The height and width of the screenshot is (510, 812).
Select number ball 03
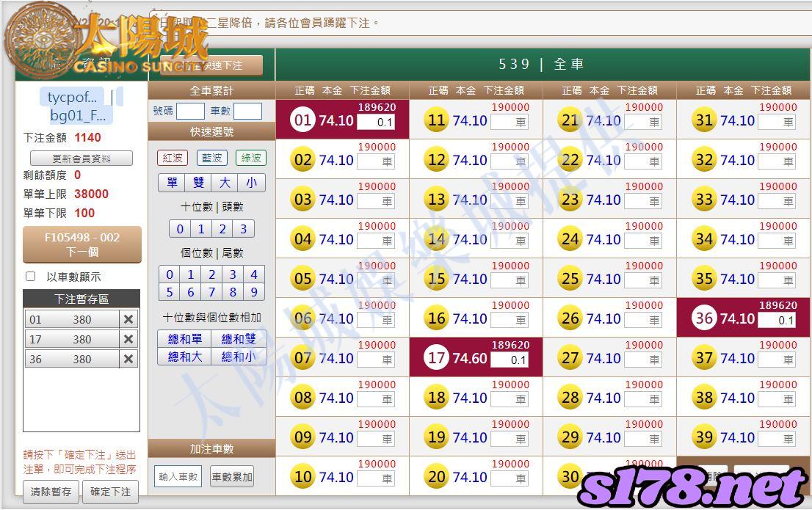click(303, 200)
